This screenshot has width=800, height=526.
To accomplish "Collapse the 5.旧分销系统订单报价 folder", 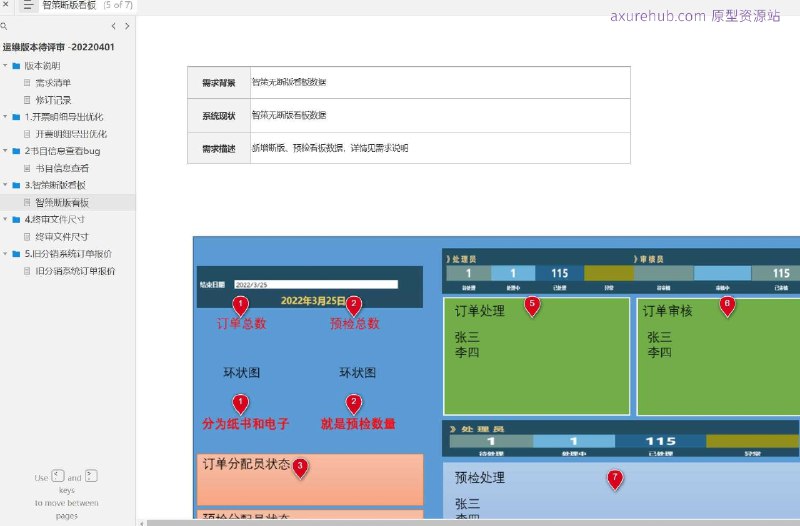I will pyautogui.click(x=5, y=254).
